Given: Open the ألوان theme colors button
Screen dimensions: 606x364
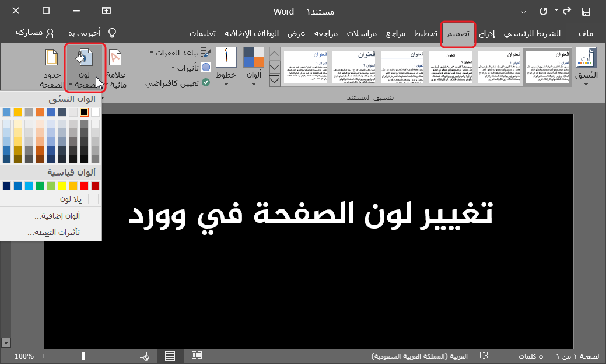Looking at the screenshot, I should point(254,66).
